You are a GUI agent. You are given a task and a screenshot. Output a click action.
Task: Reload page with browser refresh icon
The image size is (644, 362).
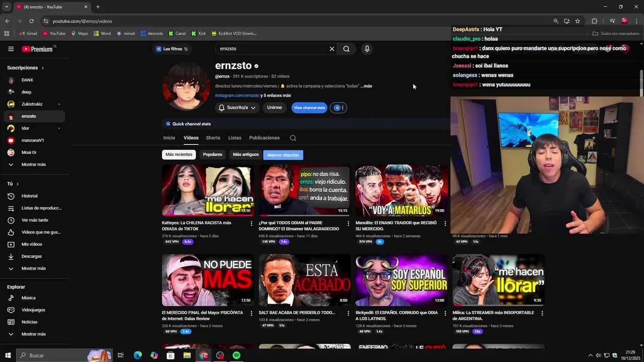[x=31, y=21]
